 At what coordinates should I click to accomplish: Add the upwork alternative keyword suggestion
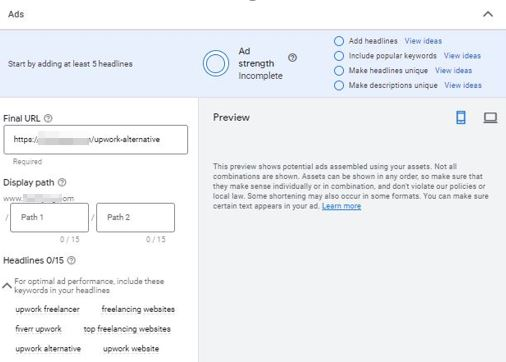point(48,349)
